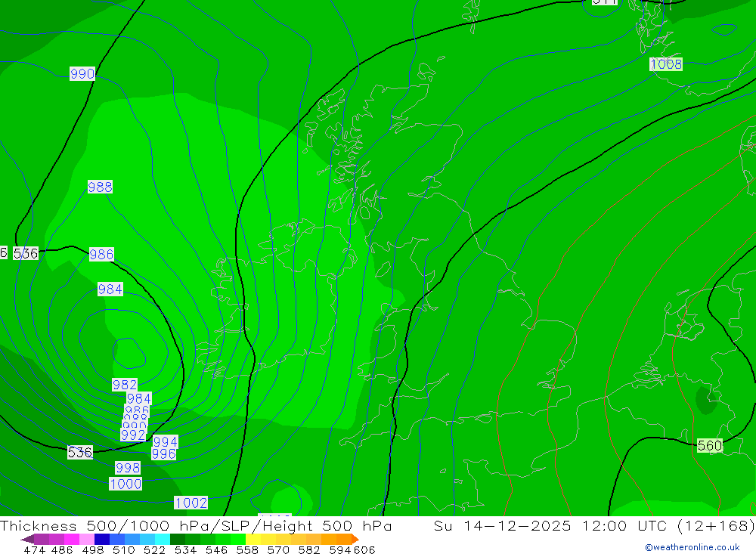Click the 486 legend value
756x554 pixels.
click(x=62, y=549)
